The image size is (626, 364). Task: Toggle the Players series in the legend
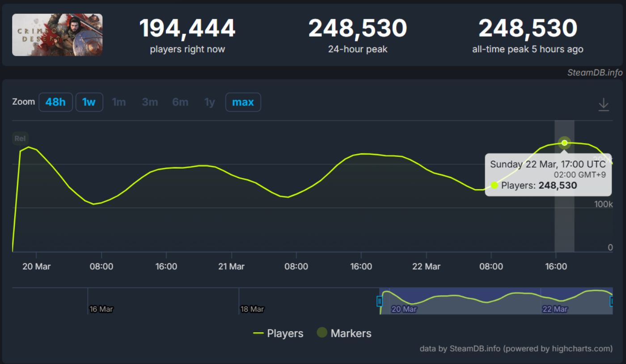click(x=278, y=334)
